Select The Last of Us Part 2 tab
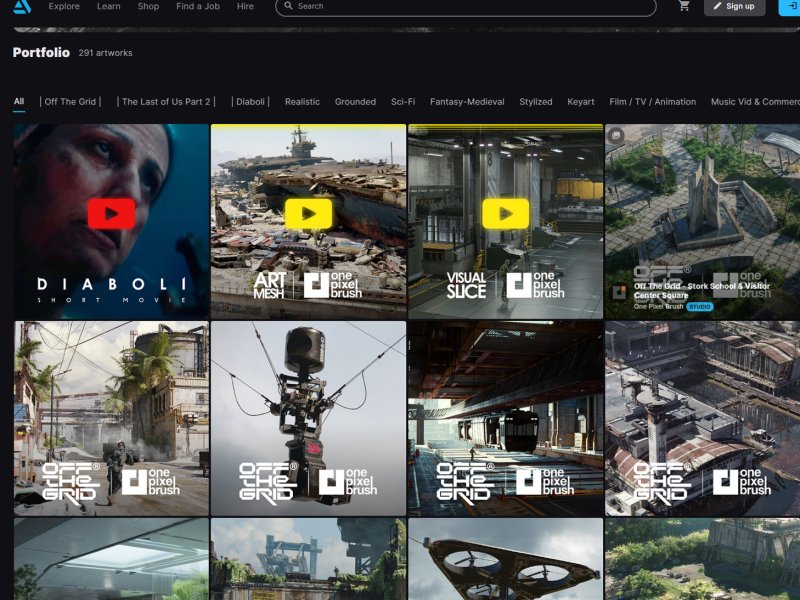 pyautogui.click(x=166, y=102)
